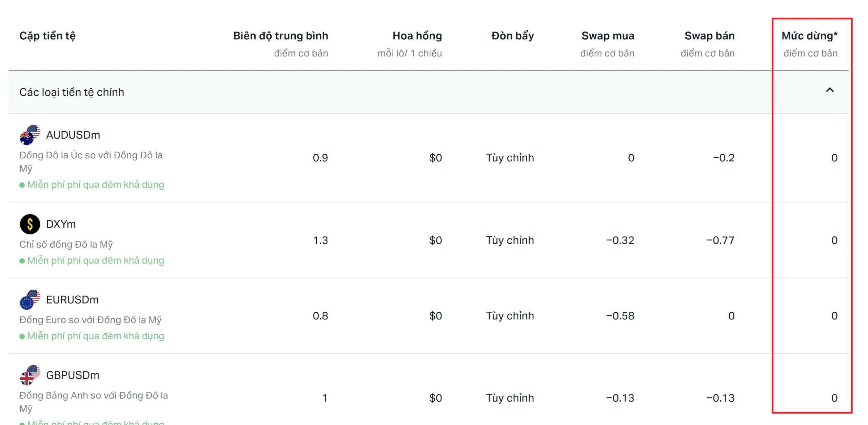This screenshot has height=425, width=868.
Task: Click the EURUSDm flag pair icon
Action: [x=30, y=300]
